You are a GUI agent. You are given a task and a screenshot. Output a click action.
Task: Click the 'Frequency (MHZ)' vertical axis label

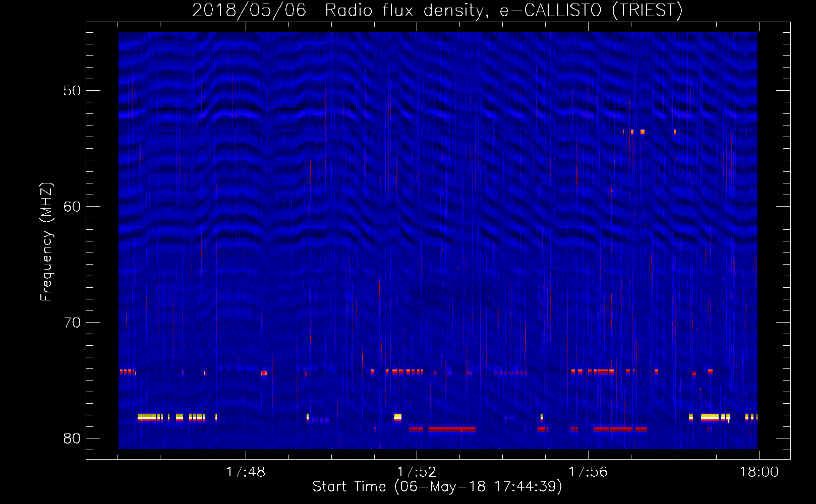tap(46, 242)
